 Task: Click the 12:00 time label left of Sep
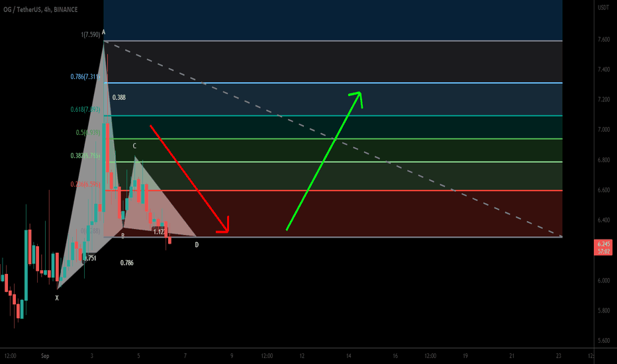point(10,356)
